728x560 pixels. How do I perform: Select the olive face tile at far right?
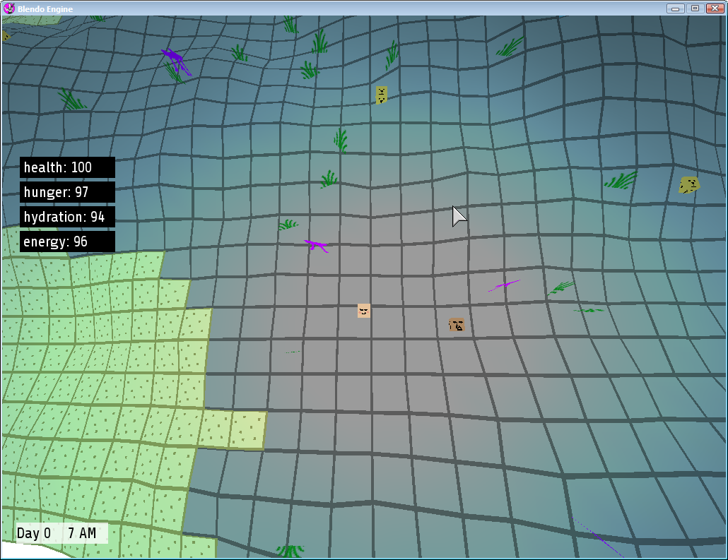[x=689, y=185]
